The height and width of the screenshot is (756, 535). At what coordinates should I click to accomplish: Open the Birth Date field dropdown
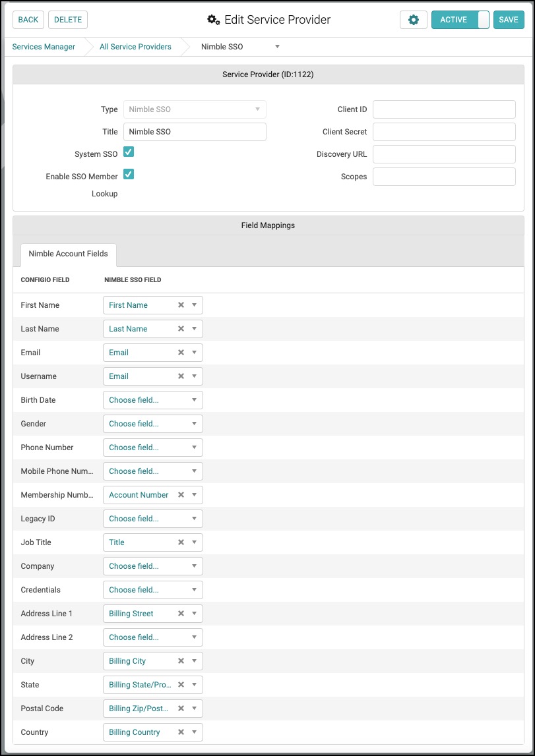[153, 400]
